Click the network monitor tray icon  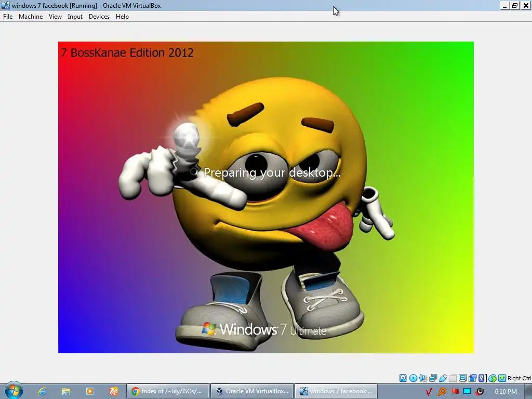tap(467, 392)
